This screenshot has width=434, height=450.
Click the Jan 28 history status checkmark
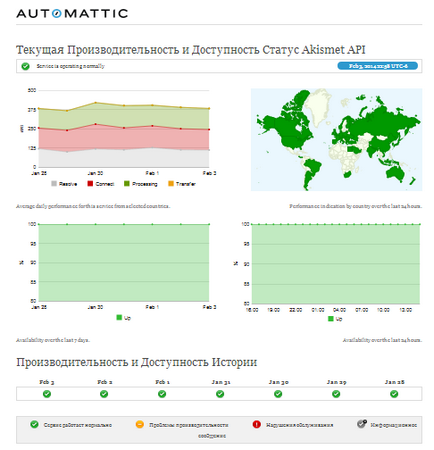click(x=394, y=394)
